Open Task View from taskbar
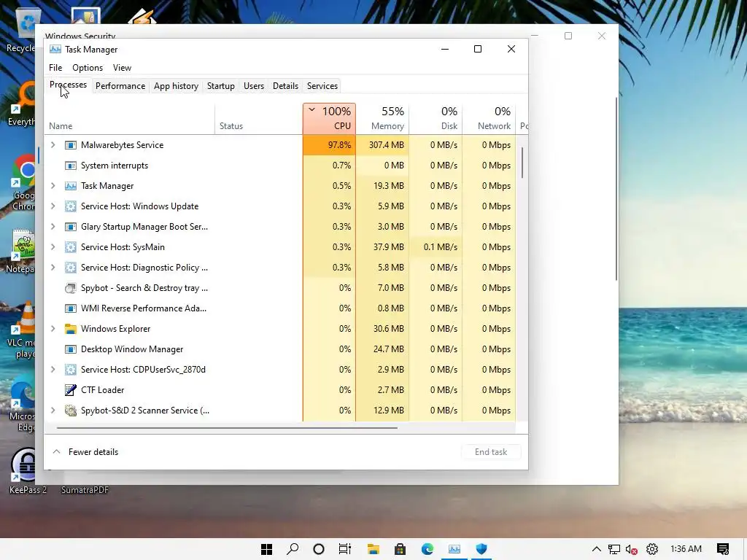 click(344, 549)
